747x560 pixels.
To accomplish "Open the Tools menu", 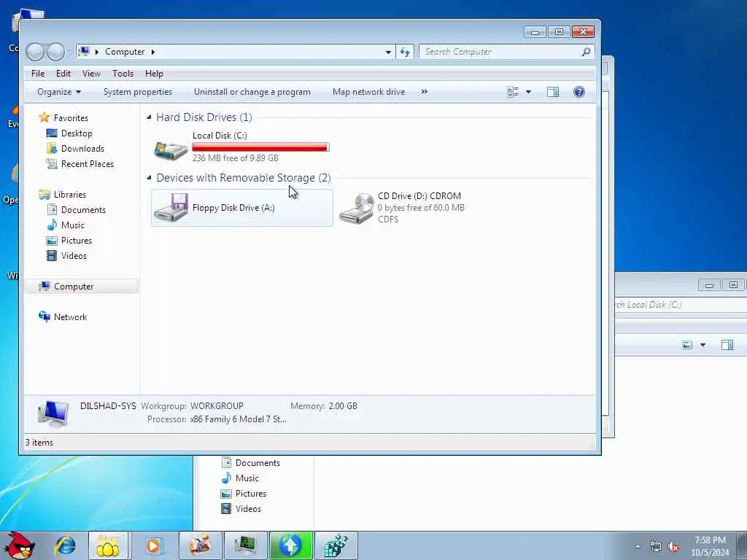I will (123, 74).
